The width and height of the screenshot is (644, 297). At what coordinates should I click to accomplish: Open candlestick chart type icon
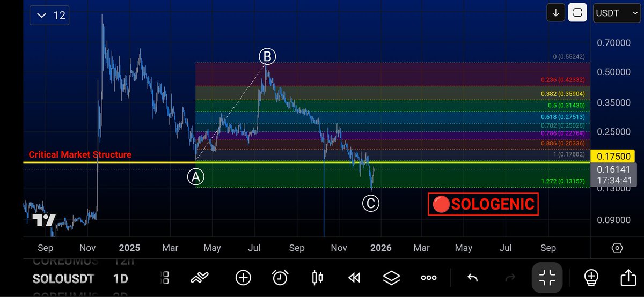click(x=317, y=277)
